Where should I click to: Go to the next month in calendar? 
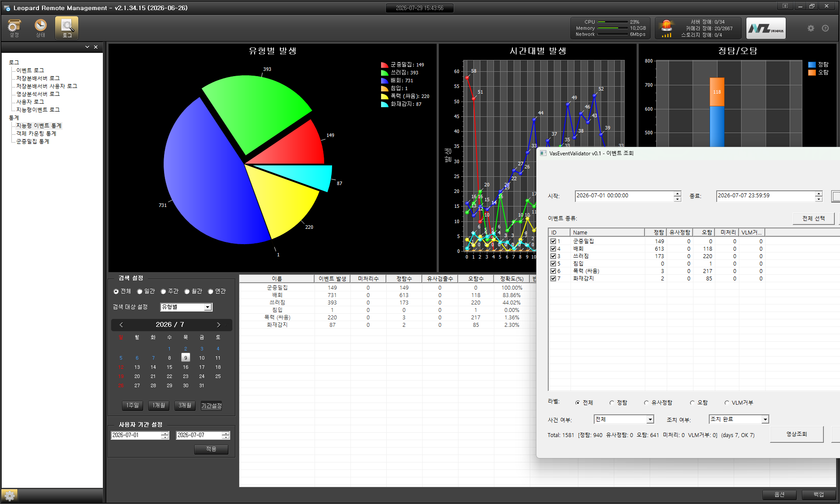pos(218,325)
